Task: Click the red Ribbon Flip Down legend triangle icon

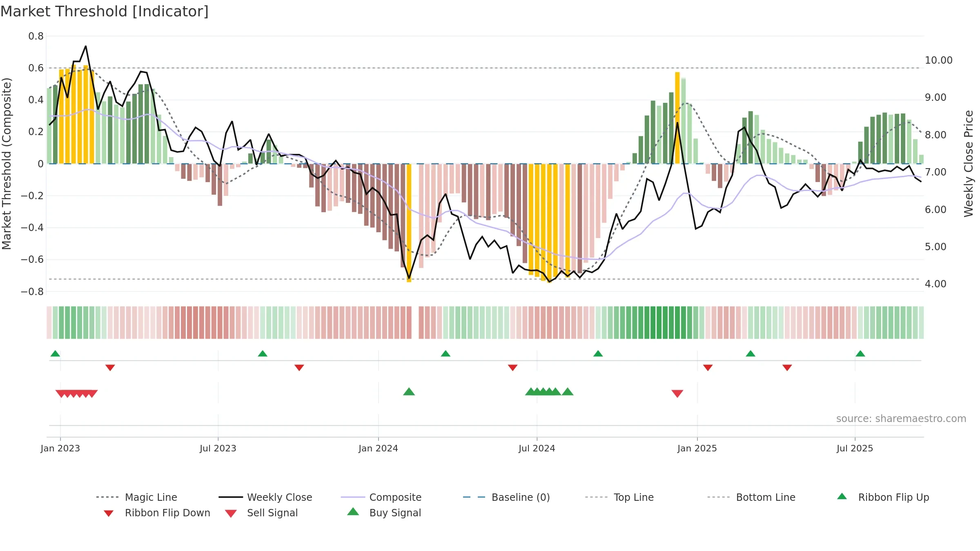Action: point(109,513)
